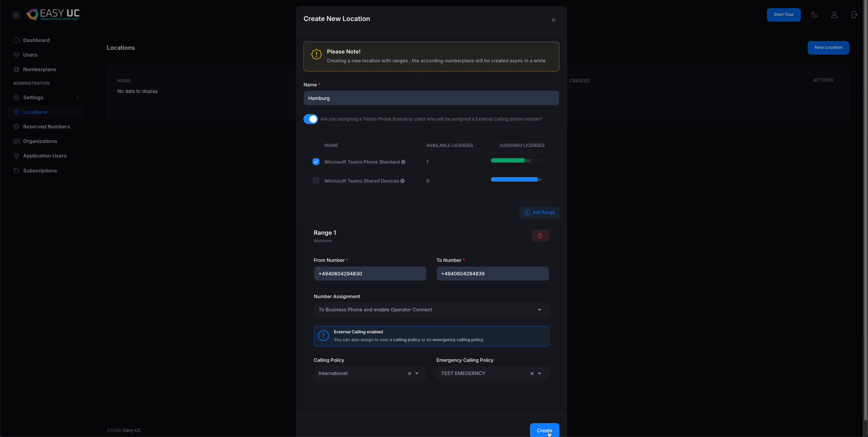Click the From Number input field
Viewport: 868px width, 437px height.
[x=370, y=274]
